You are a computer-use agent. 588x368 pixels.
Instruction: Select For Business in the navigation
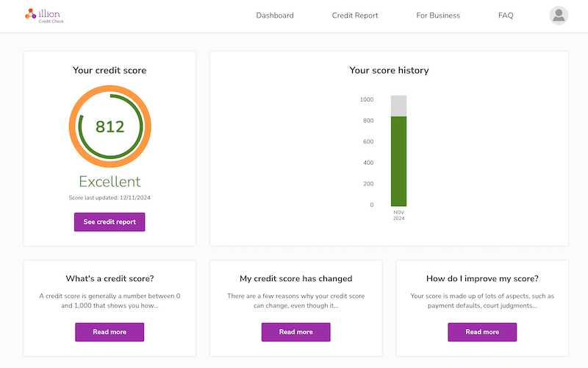click(x=438, y=15)
